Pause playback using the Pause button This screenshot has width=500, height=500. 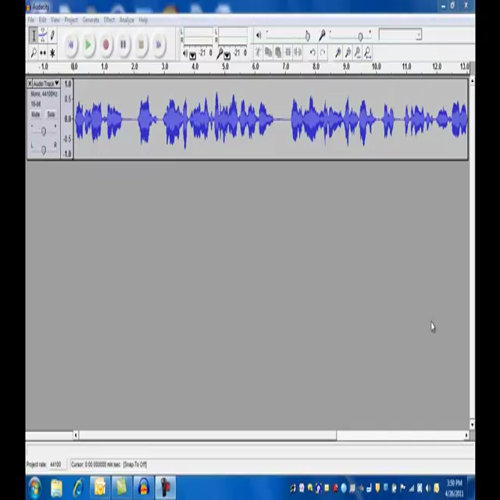(x=123, y=44)
